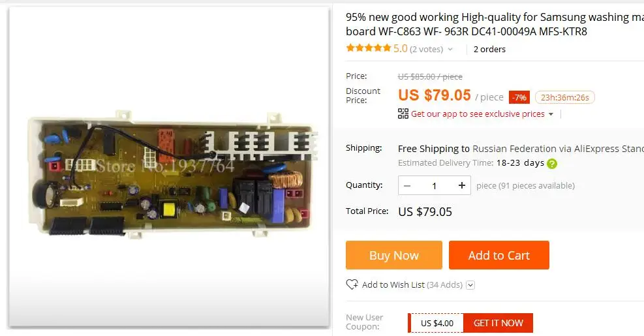Open Get our app to see exclusive prices
Screen dimensions: 644x336
(478, 114)
